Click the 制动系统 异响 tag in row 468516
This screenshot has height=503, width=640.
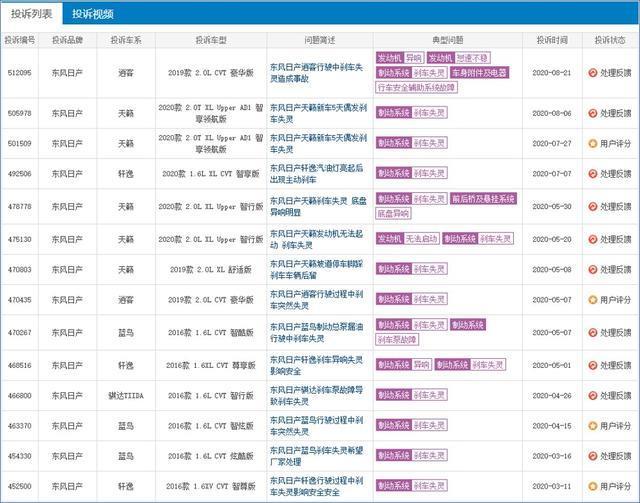click(403, 365)
